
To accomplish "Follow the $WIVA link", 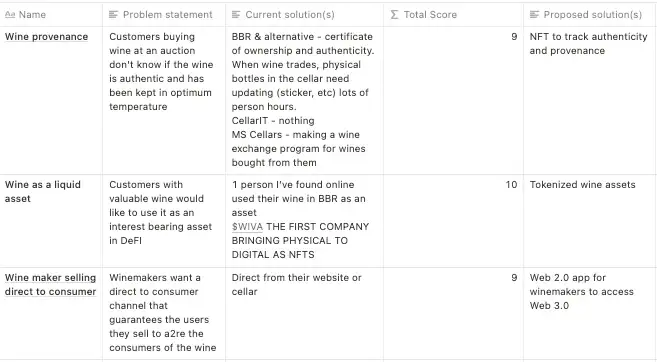I will click(x=247, y=227).
